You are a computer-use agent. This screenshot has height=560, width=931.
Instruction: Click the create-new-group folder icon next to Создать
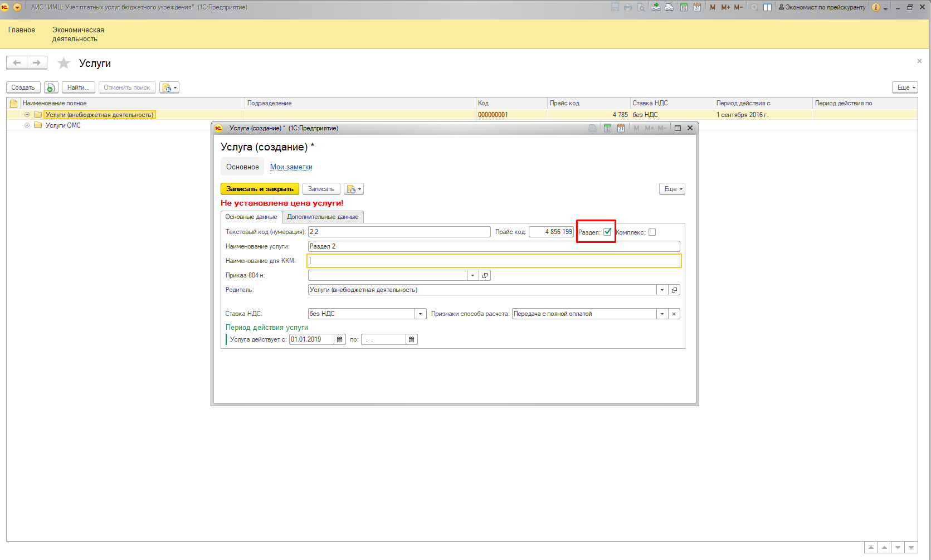(x=51, y=87)
